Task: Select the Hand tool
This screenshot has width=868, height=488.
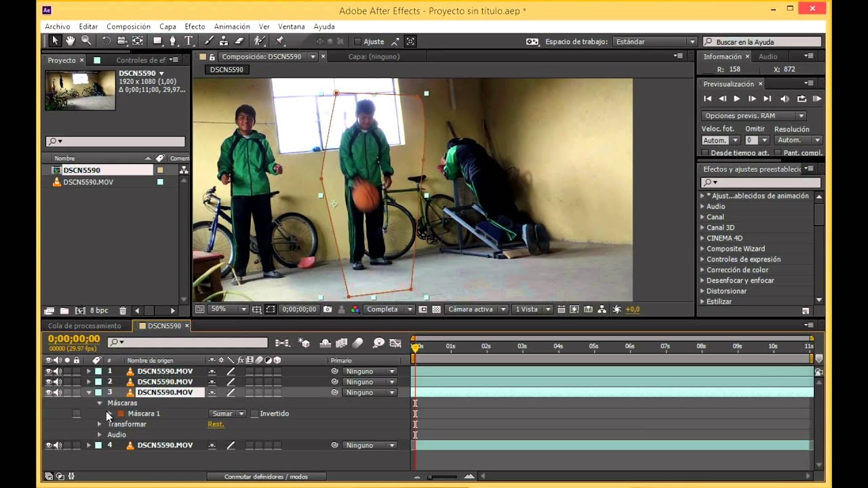Action: click(x=71, y=41)
